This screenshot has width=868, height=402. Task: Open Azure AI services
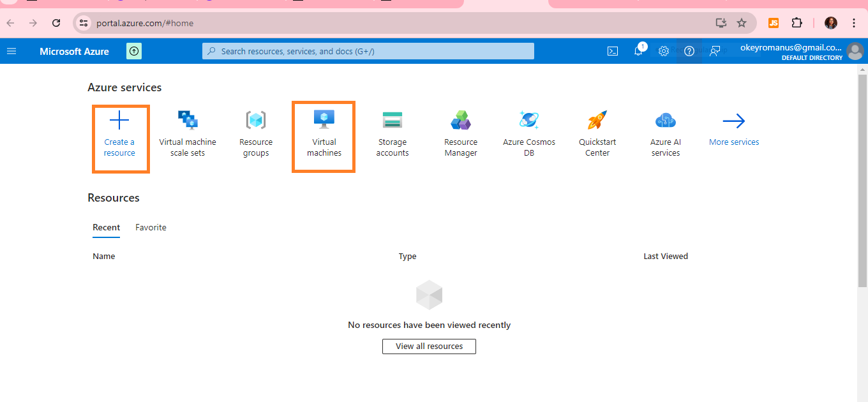click(666, 134)
